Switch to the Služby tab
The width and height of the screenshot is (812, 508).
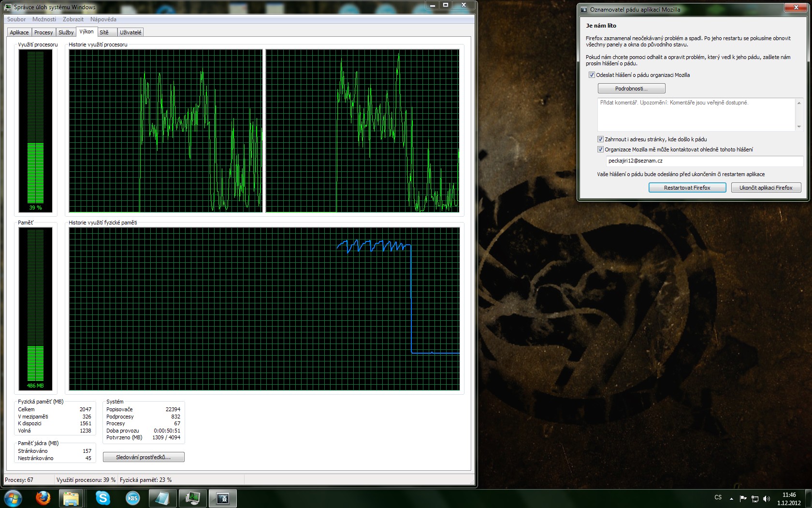66,32
